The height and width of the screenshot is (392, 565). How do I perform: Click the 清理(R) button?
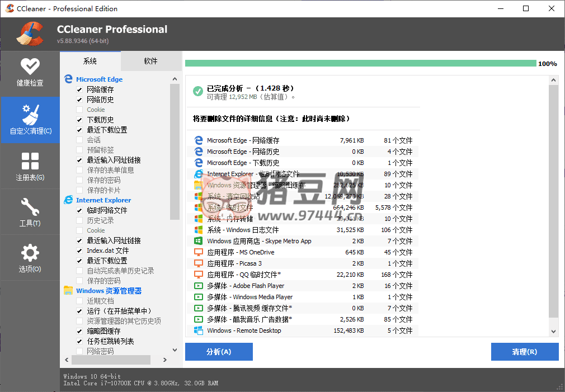(x=524, y=352)
